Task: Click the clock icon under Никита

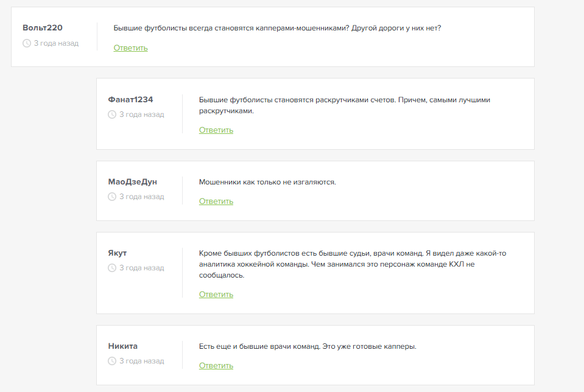Action: (x=112, y=361)
